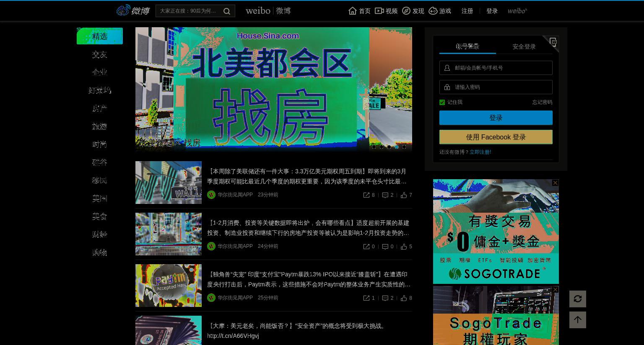Viewport: 644px width, 345px height.
Task: Select the 安全登录 tab
Action: tap(524, 46)
